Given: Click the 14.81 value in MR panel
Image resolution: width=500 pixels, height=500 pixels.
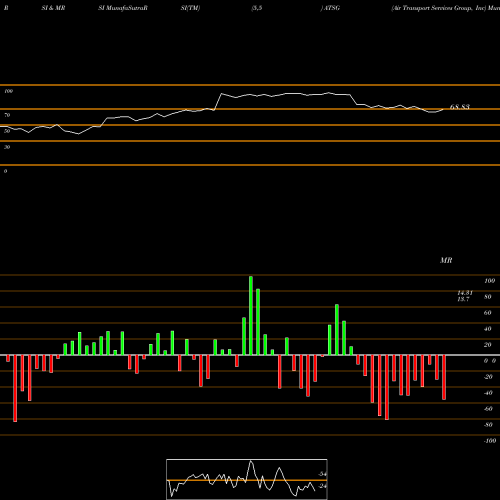Looking at the screenshot, I should click(465, 293).
